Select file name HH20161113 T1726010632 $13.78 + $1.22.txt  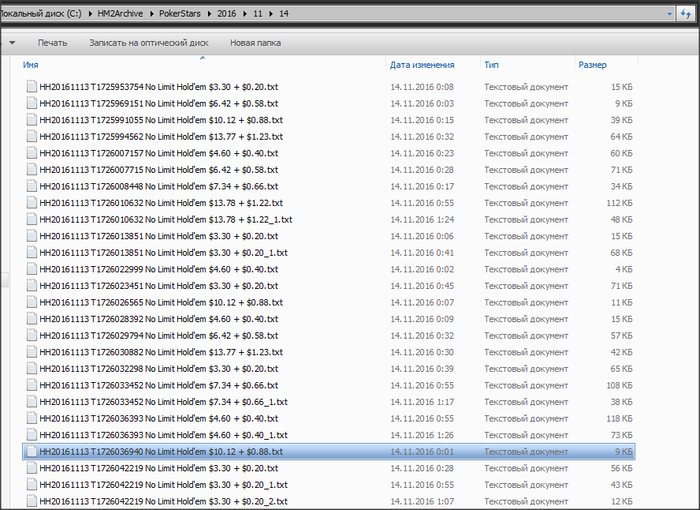point(161,203)
